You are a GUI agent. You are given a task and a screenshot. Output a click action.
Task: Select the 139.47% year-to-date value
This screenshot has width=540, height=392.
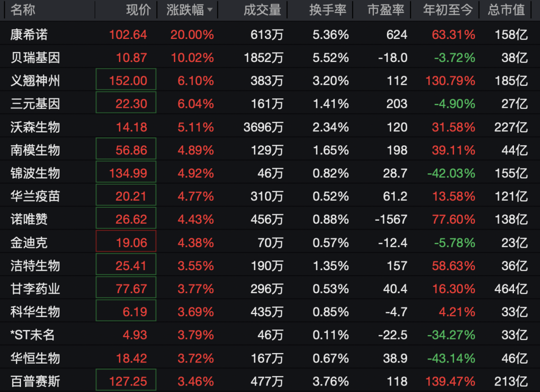pos(450,381)
